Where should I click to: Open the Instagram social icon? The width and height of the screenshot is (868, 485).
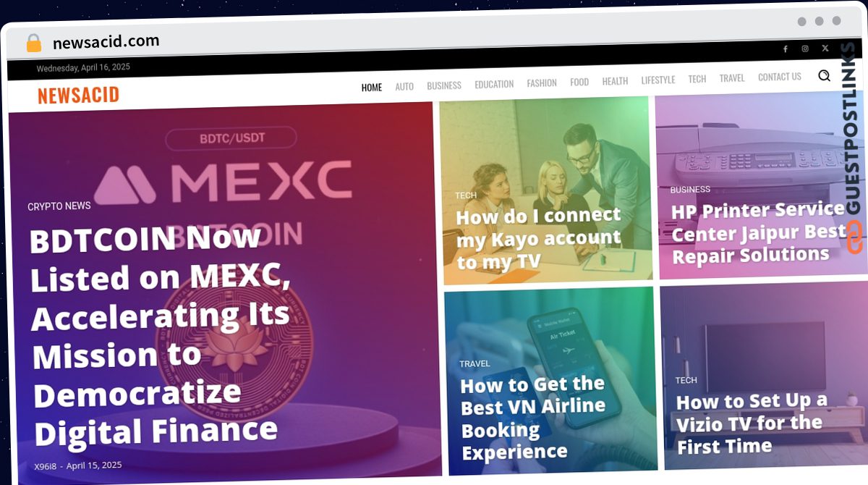[x=805, y=48]
